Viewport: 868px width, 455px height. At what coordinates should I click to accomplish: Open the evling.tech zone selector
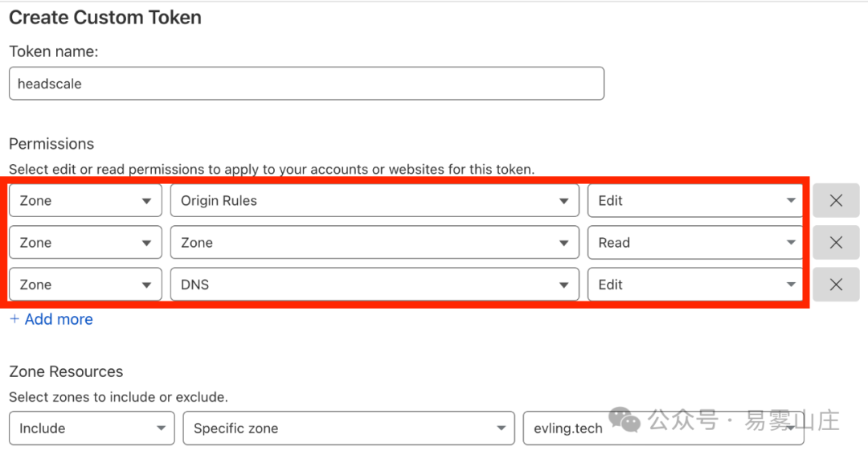pos(663,428)
